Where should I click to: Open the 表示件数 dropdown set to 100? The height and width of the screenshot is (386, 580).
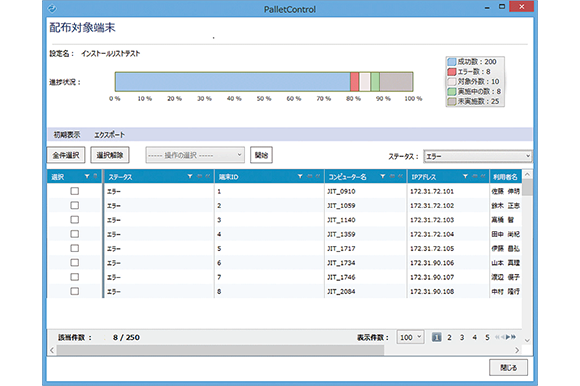click(x=410, y=337)
